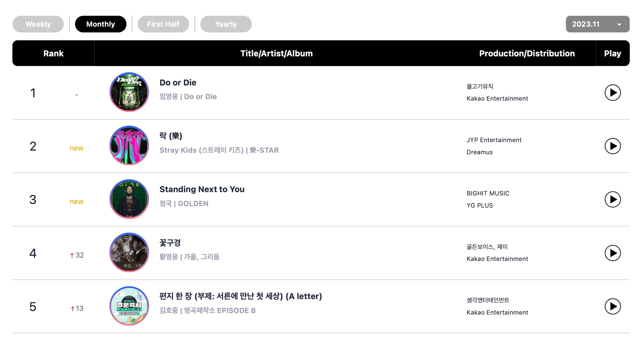Image resolution: width=644 pixels, height=337 pixels.
Task: Open the 樂-STAR album artwork
Action: coord(129,145)
